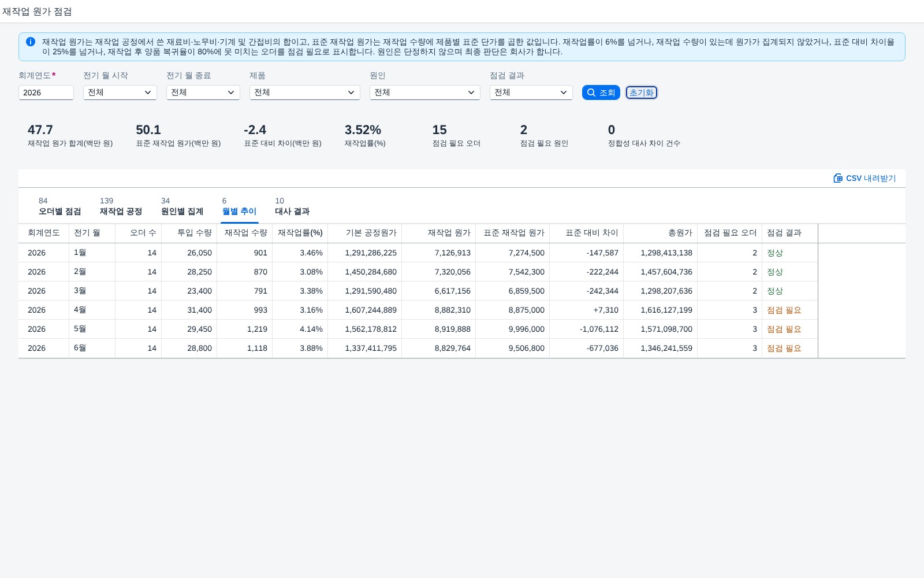Click the 재작업 원가 value 8,829,764
The image size is (924, 578).
coord(453,348)
